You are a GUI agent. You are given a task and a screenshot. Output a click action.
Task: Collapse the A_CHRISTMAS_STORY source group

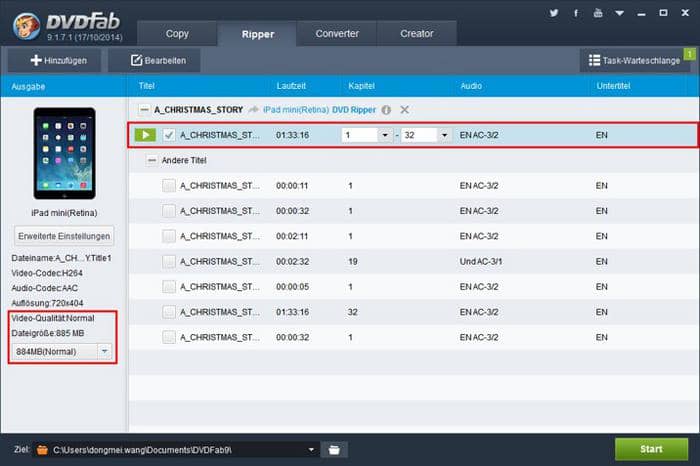(144, 110)
